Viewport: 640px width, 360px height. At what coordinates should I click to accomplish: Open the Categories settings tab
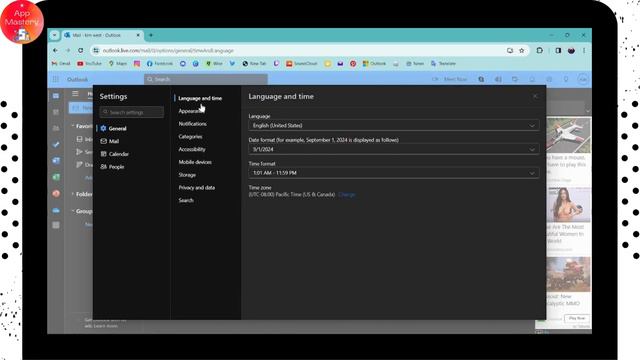(x=190, y=136)
